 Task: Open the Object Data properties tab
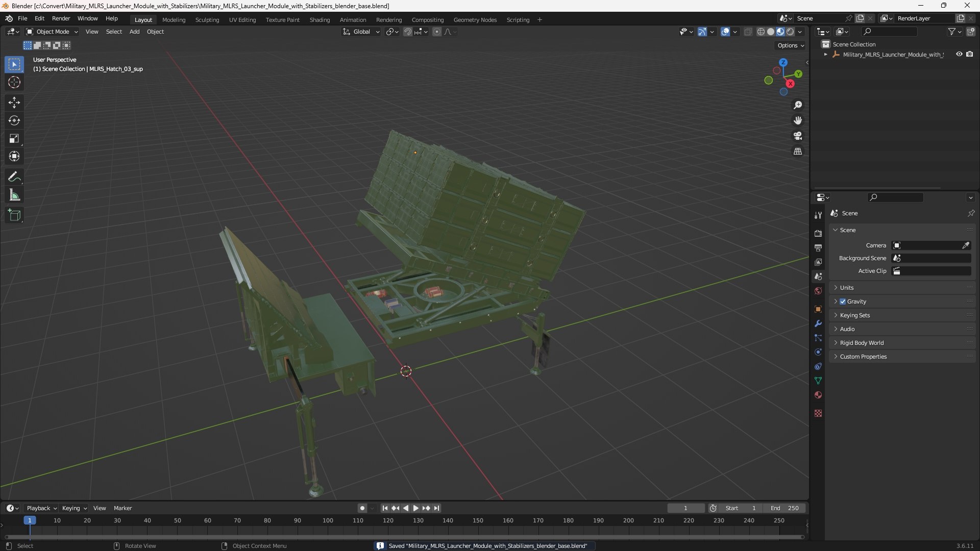click(x=818, y=381)
